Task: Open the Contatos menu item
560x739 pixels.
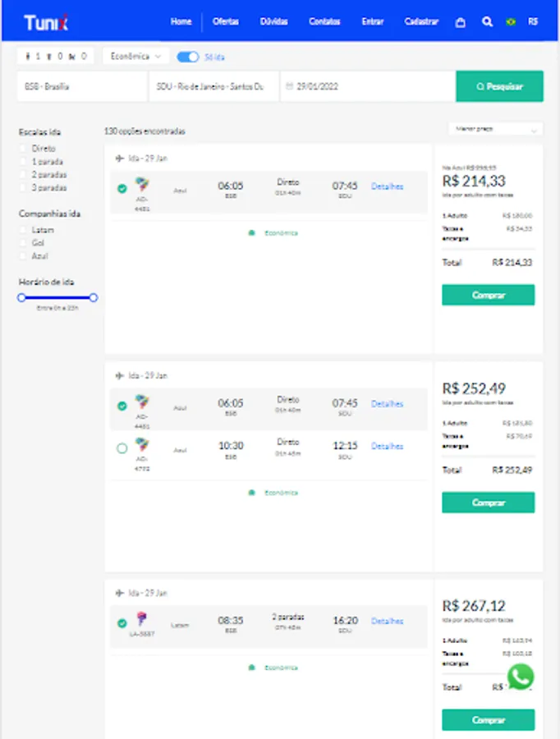Action: 324,22
